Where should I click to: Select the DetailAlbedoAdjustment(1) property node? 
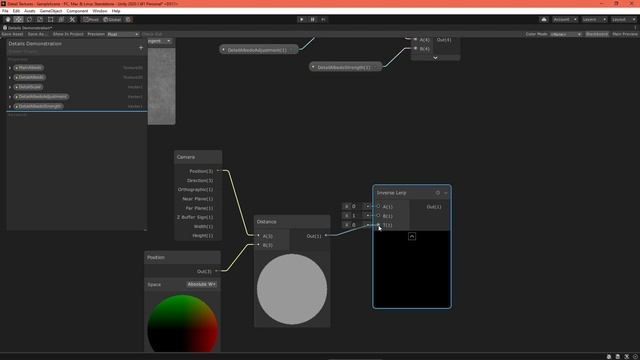click(258, 50)
